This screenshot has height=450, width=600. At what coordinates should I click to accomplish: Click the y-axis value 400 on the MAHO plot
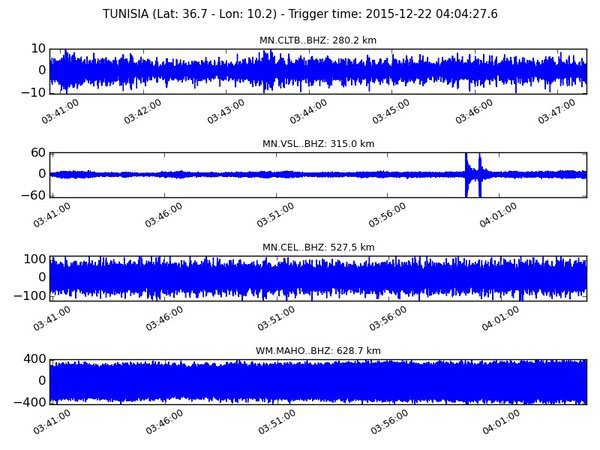pos(35,359)
